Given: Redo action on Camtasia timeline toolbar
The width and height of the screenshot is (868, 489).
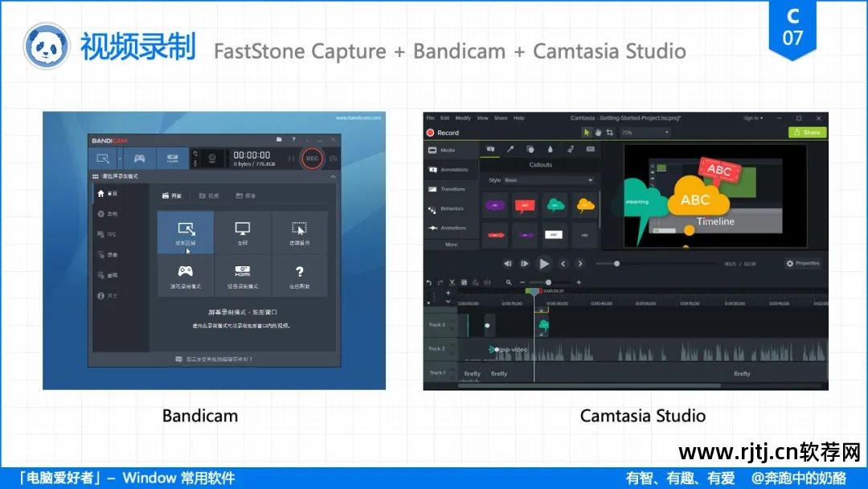Looking at the screenshot, I should [440, 282].
